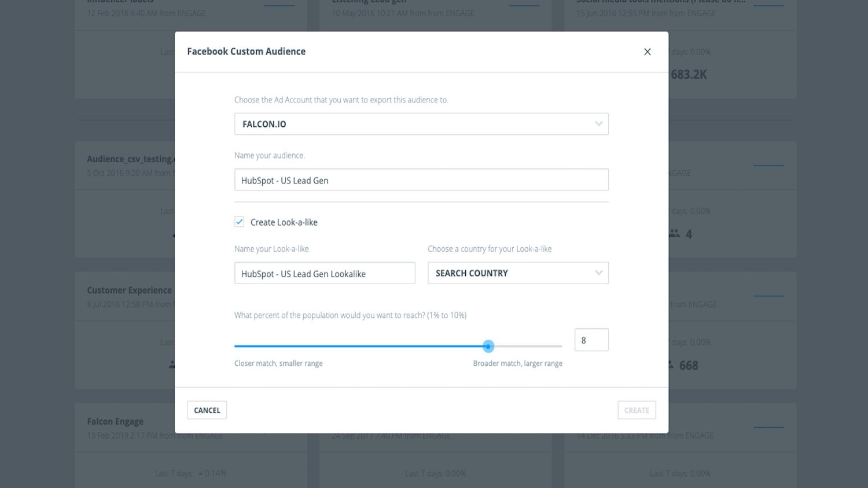The image size is (868, 488).
Task: Select the percent value box showing 8
Action: (x=591, y=339)
